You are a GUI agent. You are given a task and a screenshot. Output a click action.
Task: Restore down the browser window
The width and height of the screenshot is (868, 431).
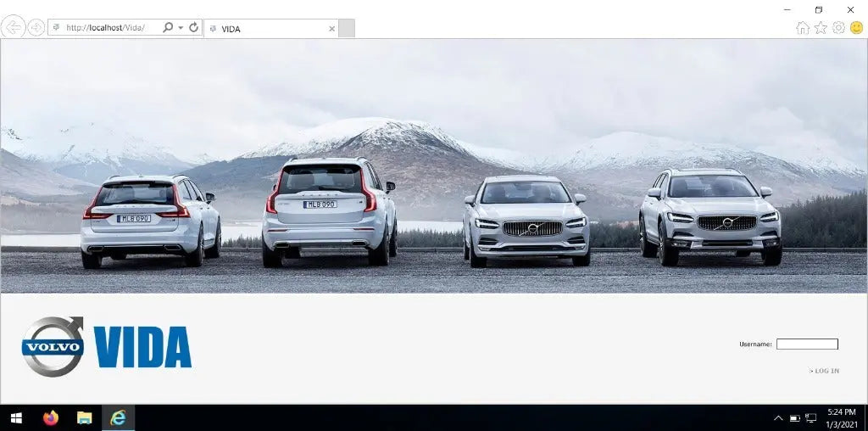coord(819,9)
